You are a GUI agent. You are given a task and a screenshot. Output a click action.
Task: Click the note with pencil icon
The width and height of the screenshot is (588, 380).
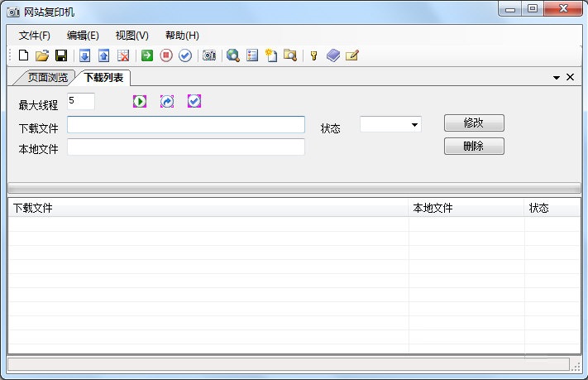[352, 55]
